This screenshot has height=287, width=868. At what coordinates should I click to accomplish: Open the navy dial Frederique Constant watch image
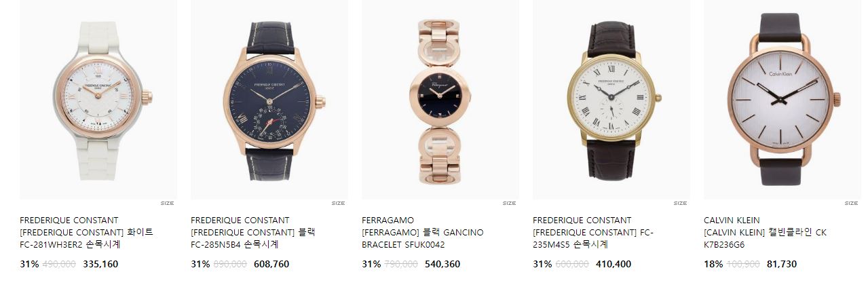click(x=269, y=99)
